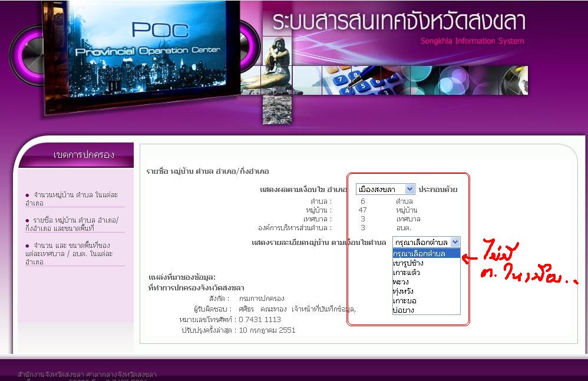
Task: Click the ระบบสารสนเทศจังหวัดสงขลา site title
Action: (x=398, y=21)
